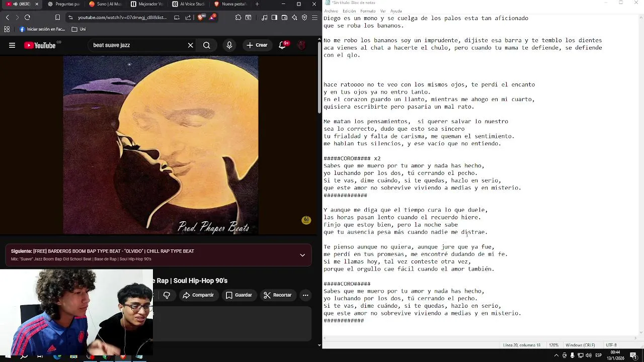Click the video album art player
This screenshot has width=644, height=362.
pos(160,145)
